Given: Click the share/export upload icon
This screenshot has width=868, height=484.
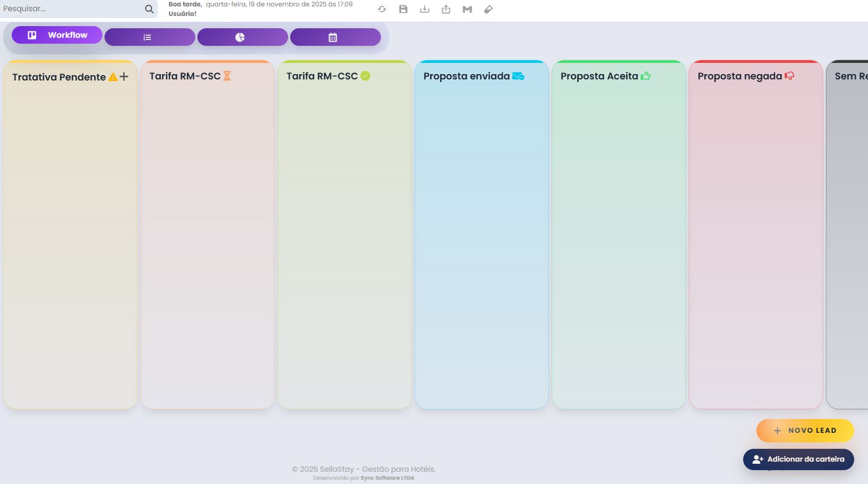Looking at the screenshot, I should [446, 9].
